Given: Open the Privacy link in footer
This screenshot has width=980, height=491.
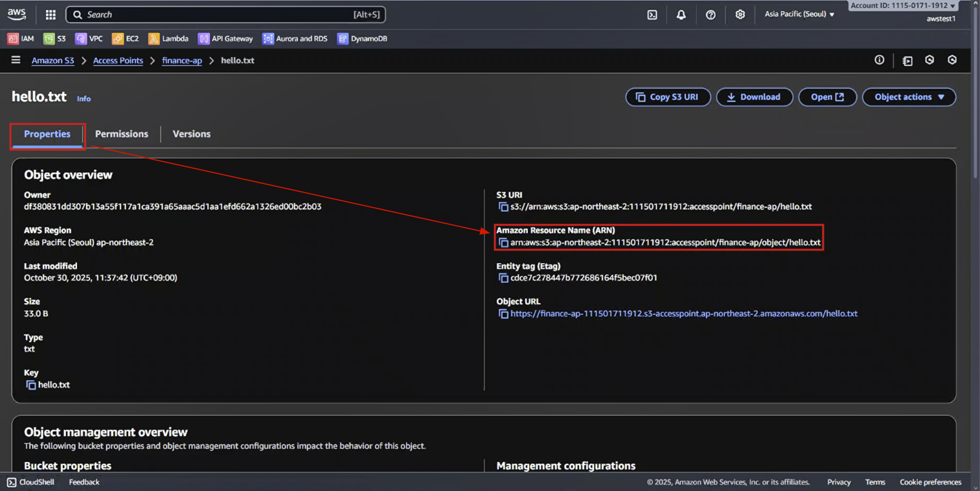Looking at the screenshot, I should point(839,482).
